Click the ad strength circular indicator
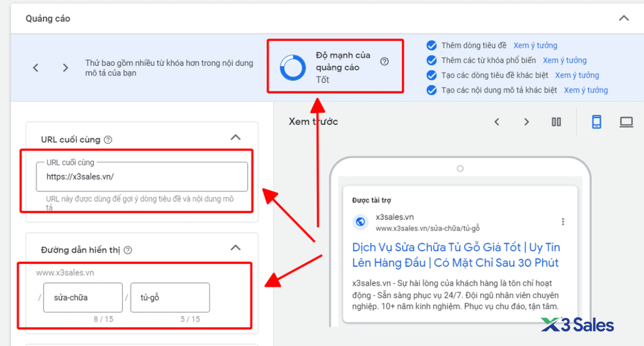Viewport: 644px width, 346px height. click(293, 68)
